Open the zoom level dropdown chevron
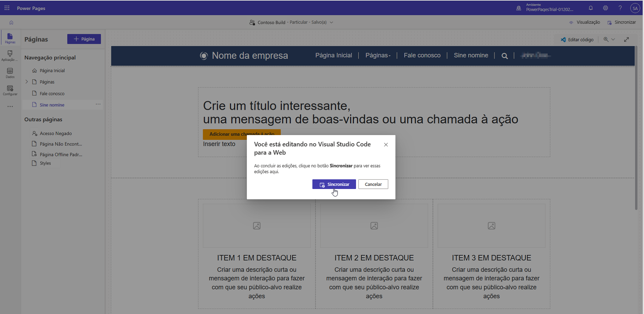The width and height of the screenshot is (644, 314). tap(613, 39)
